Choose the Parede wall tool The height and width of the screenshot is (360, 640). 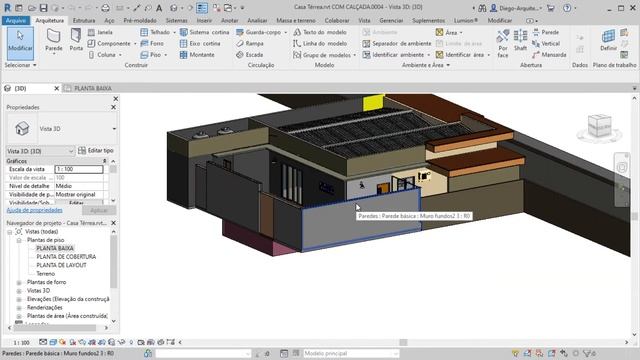[53, 41]
